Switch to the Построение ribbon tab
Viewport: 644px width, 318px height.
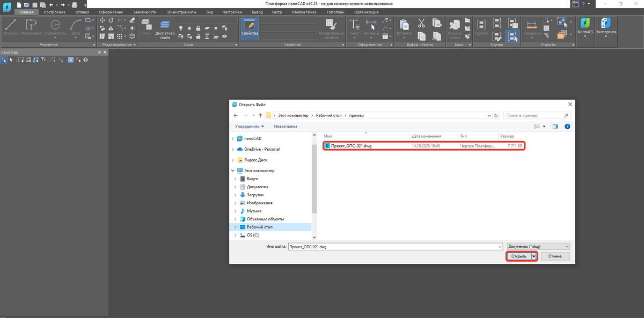click(55, 12)
